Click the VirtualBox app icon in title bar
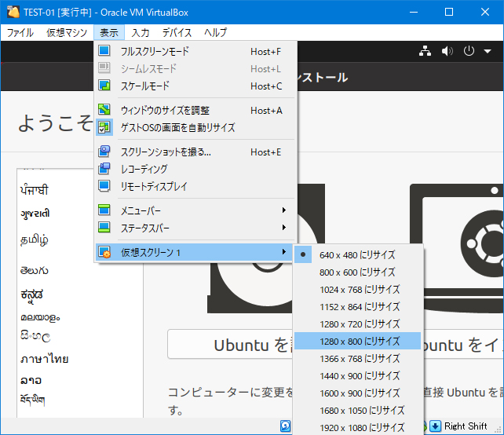Viewport: 504px width, 435px height. [13, 12]
